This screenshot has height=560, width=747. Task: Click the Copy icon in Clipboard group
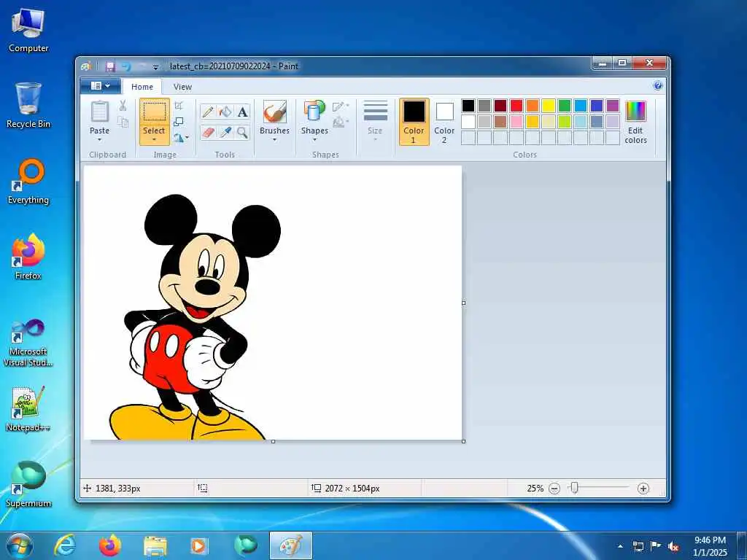123,122
